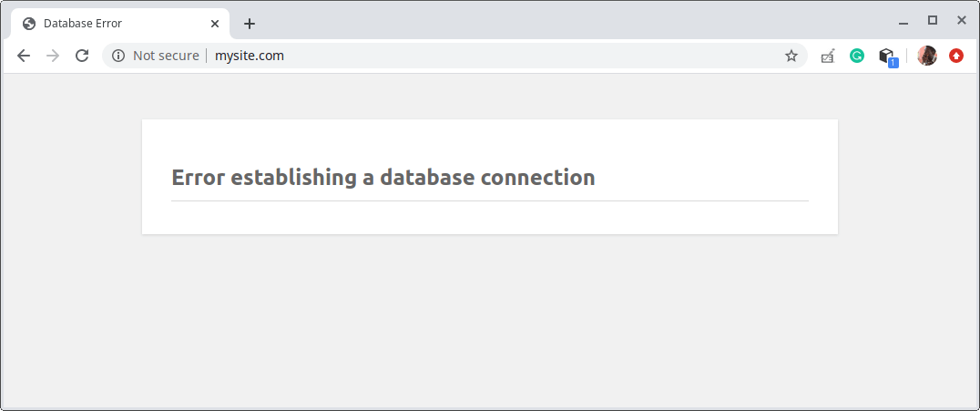980x411 pixels.
Task: Open the pen-and-form extension icon
Action: [827, 56]
